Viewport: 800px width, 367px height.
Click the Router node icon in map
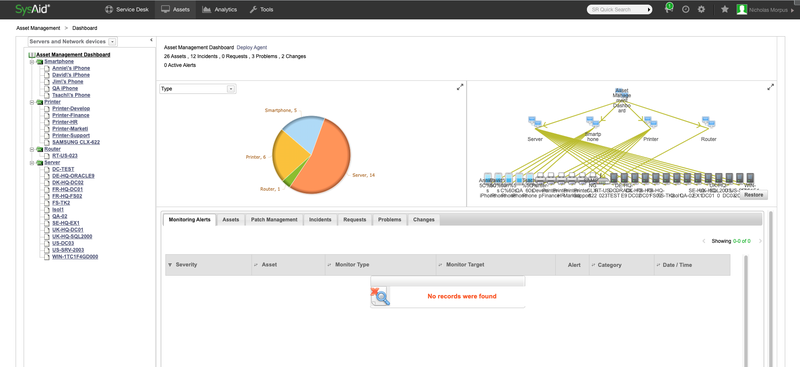coord(708,121)
